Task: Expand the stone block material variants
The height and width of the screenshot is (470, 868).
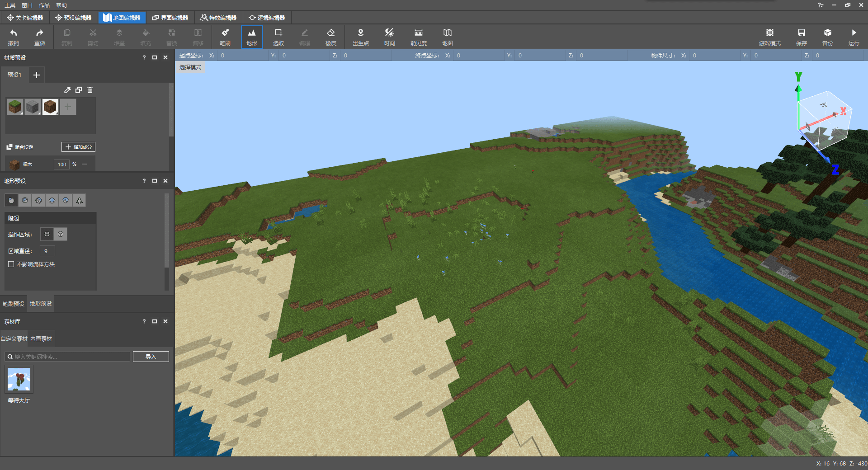Action: coord(39,113)
